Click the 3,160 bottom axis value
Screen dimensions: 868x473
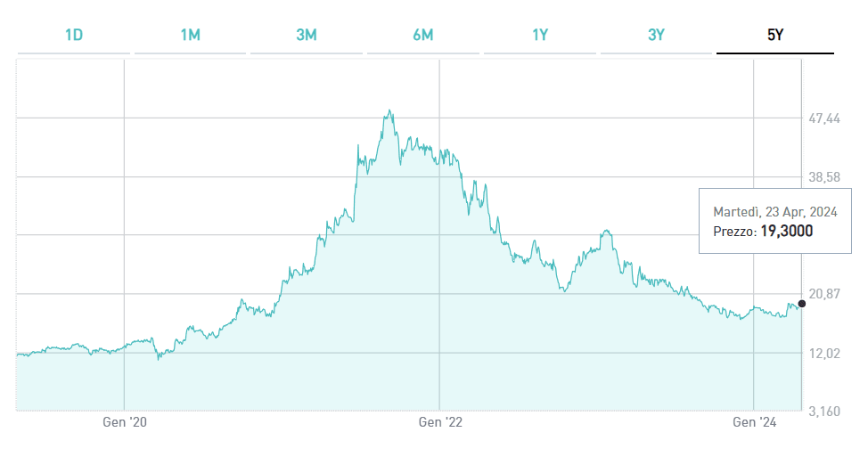tap(824, 412)
